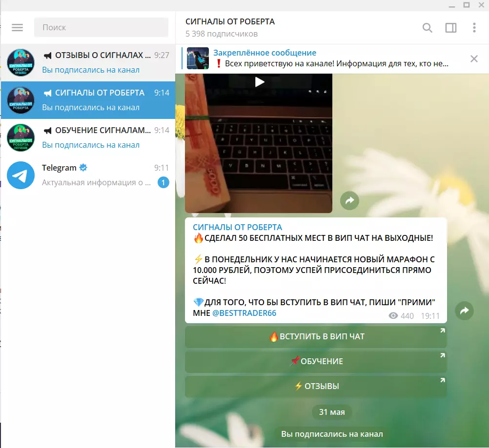Click the megaphone icon beside ОБУЧЕНИЕ СИГНАЛАМ
The height and width of the screenshot is (448, 489).
pyautogui.click(x=47, y=131)
